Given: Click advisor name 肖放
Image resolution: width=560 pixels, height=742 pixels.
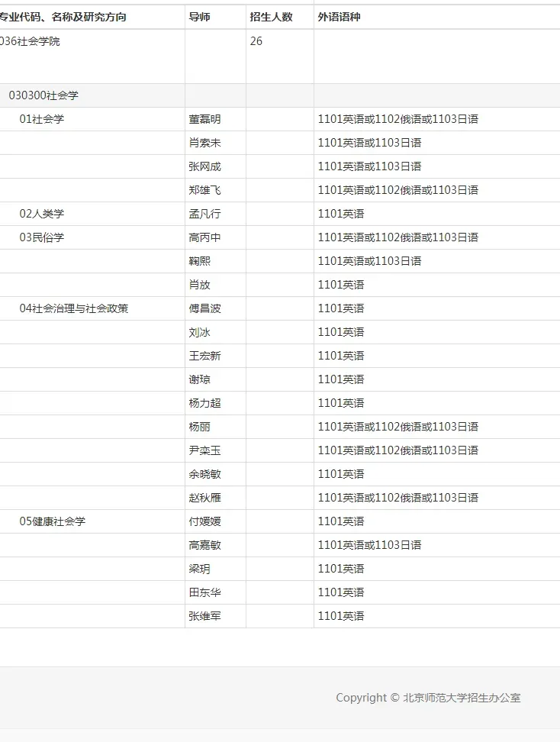Looking at the screenshot, I should (x=200, y=285).
